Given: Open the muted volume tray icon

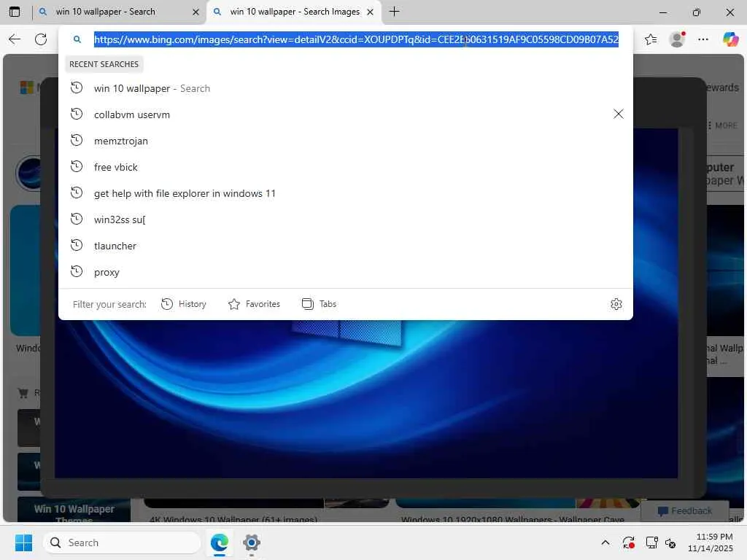Looking at the screenshot, I should tap(670, 542).
